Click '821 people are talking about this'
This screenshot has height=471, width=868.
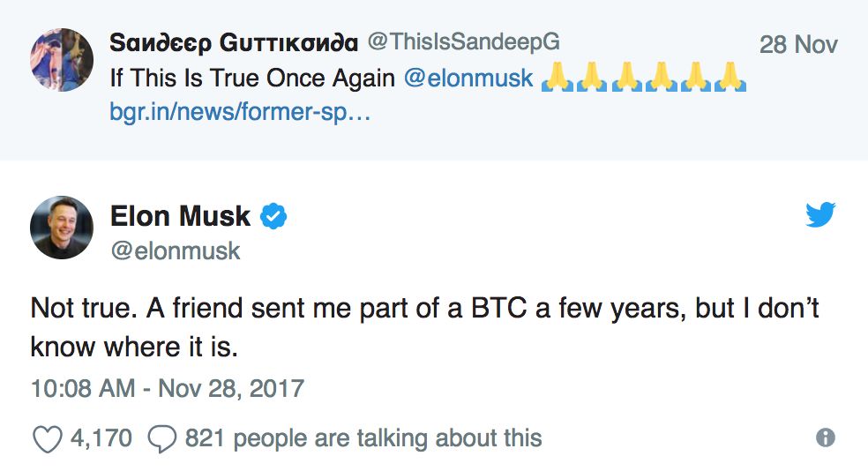(x=363, y=437)
